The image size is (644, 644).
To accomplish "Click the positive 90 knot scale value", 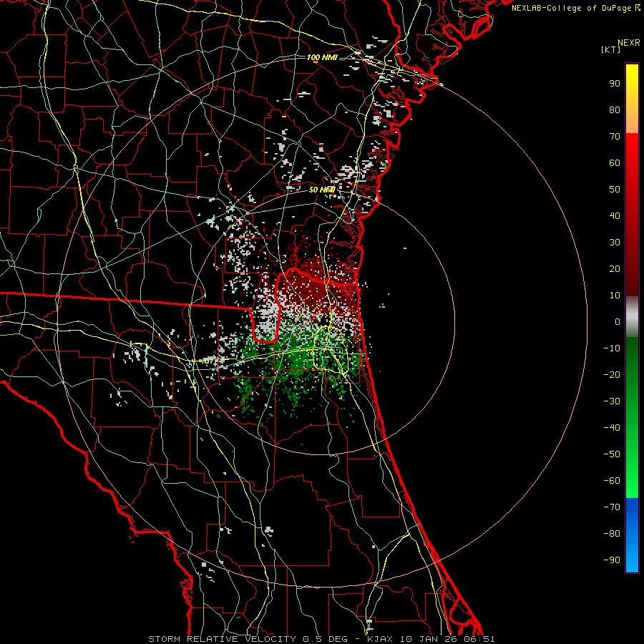I will tap(615, 84).
